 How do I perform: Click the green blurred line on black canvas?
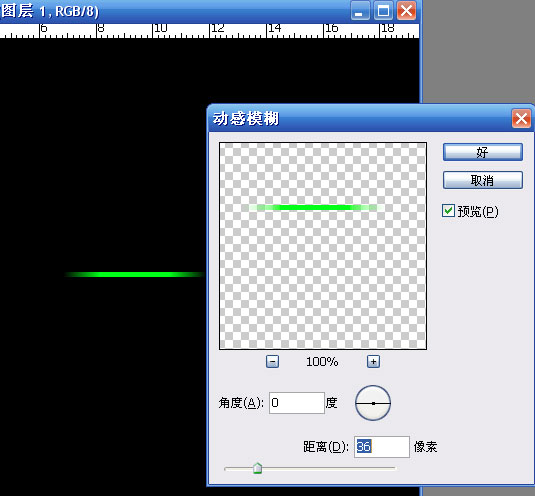coord(135,275)
